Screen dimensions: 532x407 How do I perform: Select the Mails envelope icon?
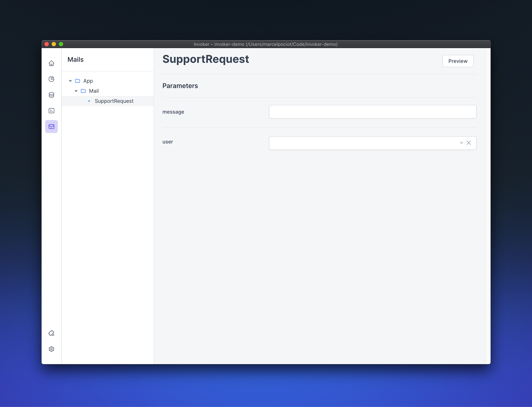51,127
